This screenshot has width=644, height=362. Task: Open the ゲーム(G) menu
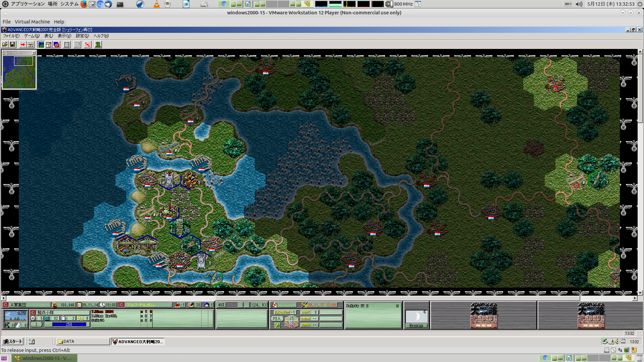32,36
